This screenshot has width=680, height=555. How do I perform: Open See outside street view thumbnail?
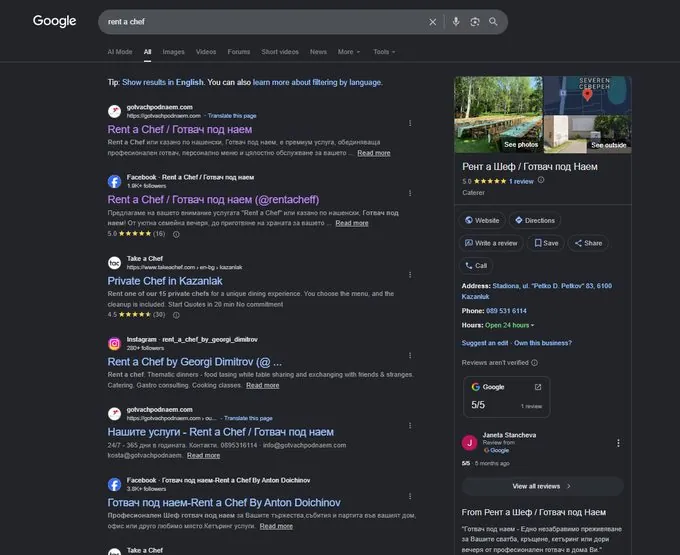click(588, 134)
